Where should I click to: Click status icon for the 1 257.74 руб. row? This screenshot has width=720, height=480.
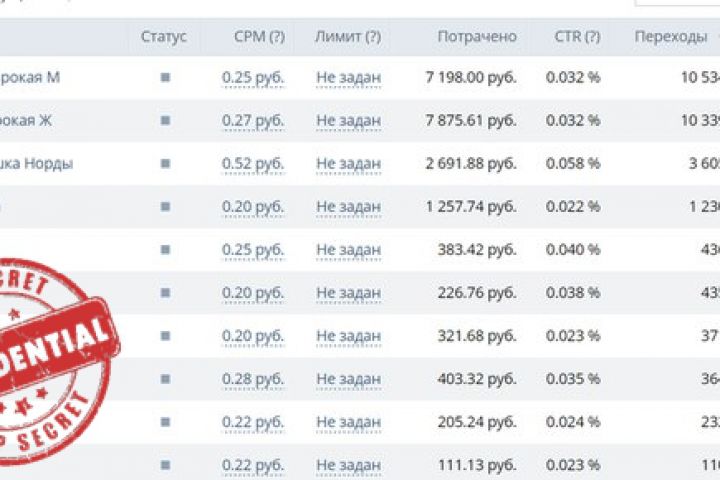(165, 206)
